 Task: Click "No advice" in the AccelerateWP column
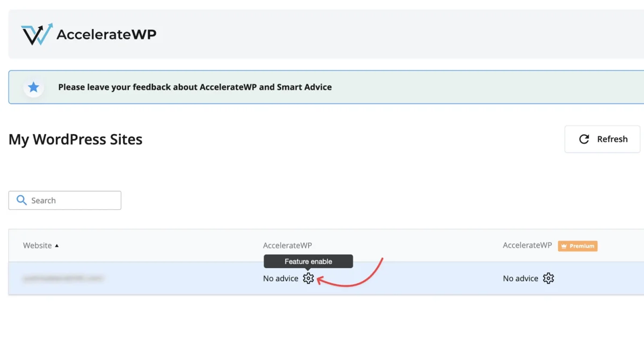click(281, 278)
